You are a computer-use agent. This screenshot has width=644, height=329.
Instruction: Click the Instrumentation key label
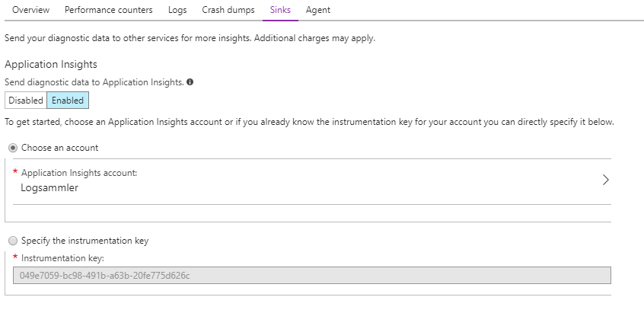click(x=62, y=259)
